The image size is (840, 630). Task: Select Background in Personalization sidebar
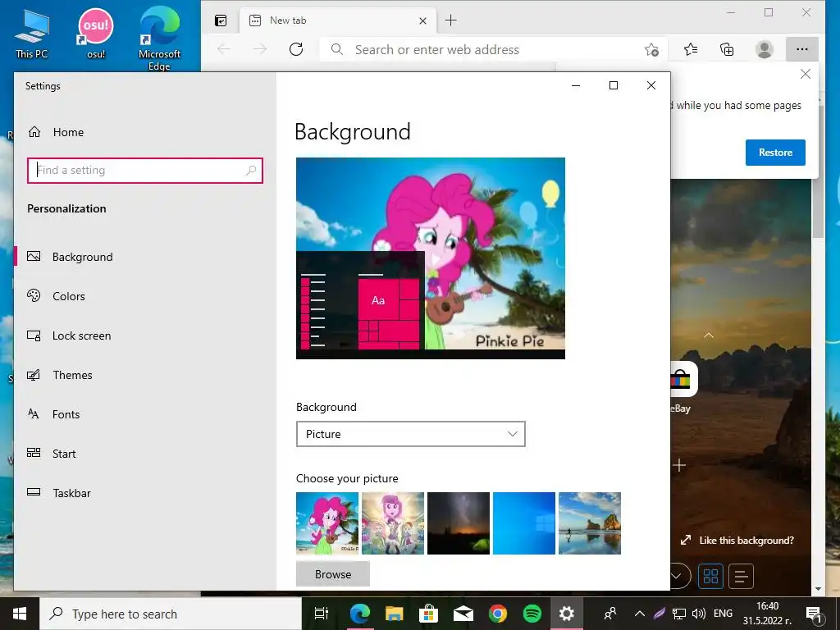83,257
